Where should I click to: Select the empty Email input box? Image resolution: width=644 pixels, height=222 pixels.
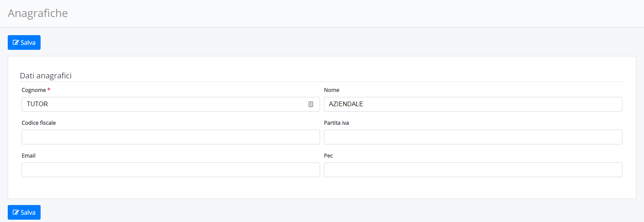click(x=171, y=170)
